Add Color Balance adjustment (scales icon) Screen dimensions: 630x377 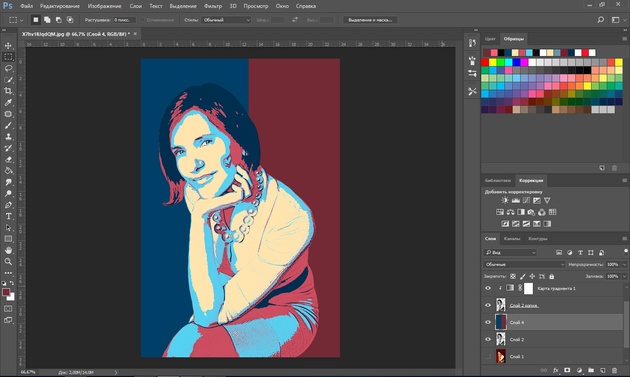point(510,212)
